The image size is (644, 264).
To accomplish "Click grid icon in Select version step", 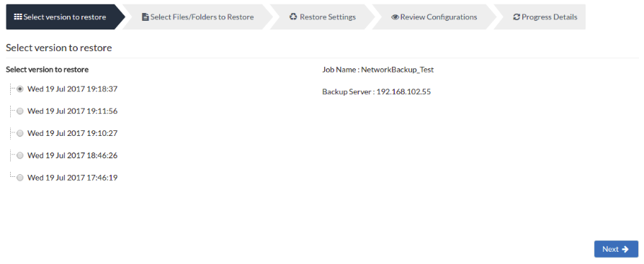I will tap(18, 17).
